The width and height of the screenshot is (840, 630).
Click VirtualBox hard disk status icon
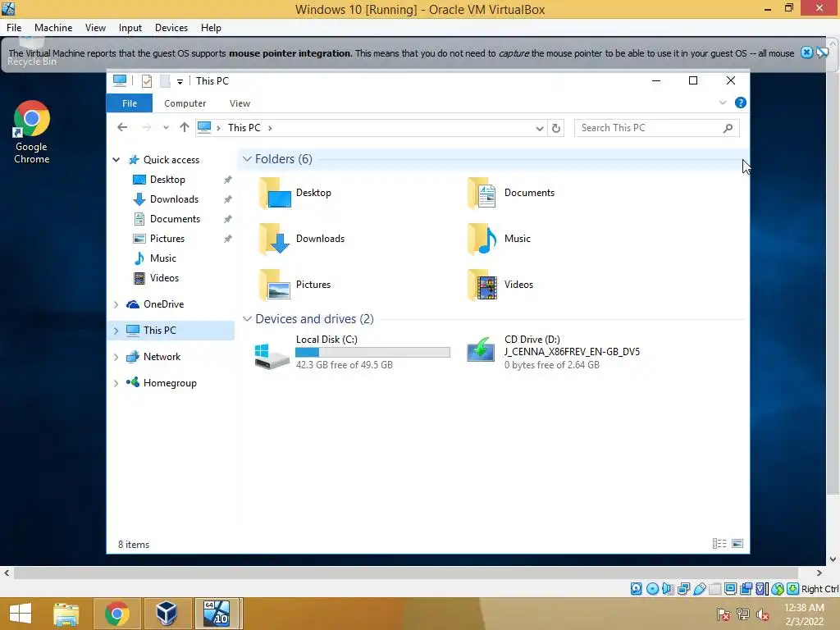tap(636, 589)
